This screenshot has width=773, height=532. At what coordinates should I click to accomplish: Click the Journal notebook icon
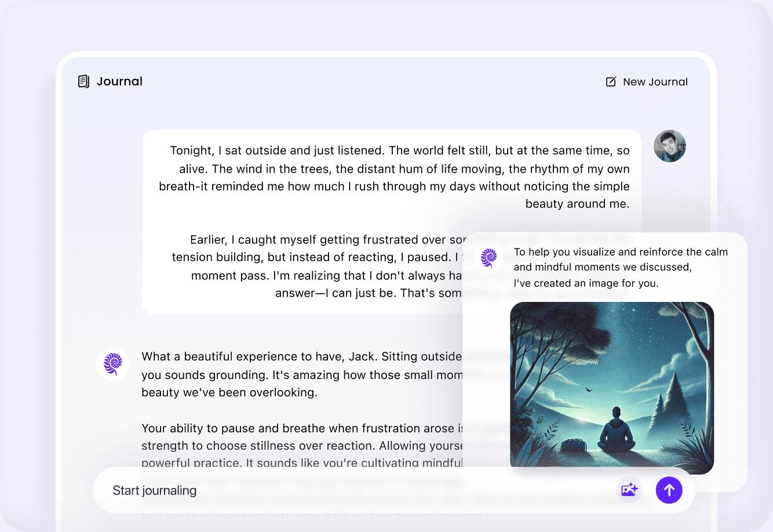tap(83, 81)
